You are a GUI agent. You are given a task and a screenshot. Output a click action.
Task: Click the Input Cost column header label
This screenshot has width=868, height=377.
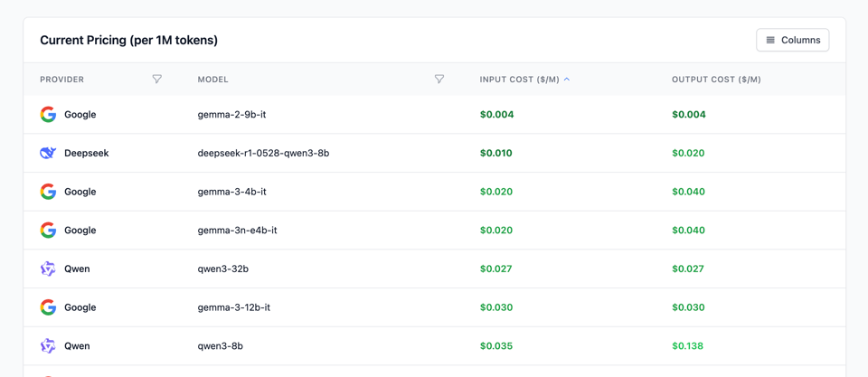[x=519, y=80]
